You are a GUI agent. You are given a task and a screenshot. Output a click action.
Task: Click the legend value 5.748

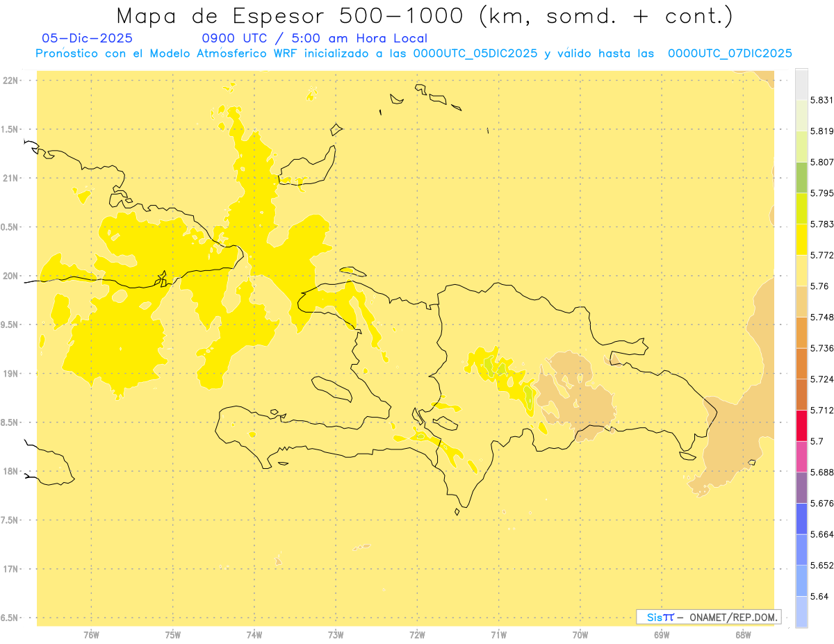coord(821,317)
